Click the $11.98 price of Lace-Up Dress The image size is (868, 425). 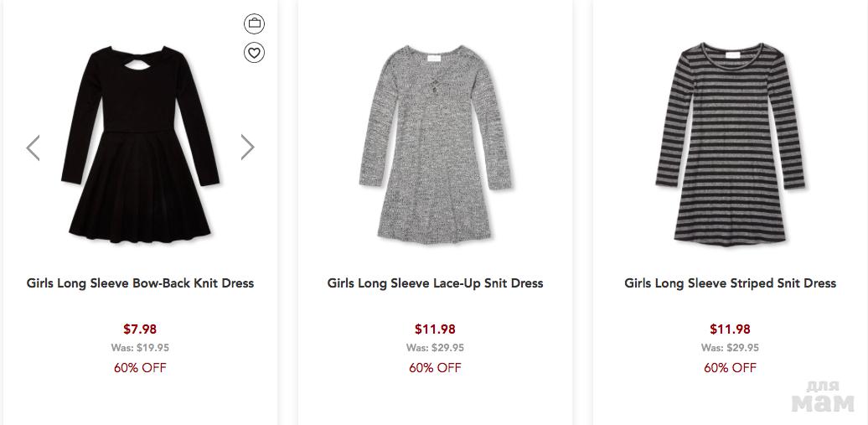435,329
